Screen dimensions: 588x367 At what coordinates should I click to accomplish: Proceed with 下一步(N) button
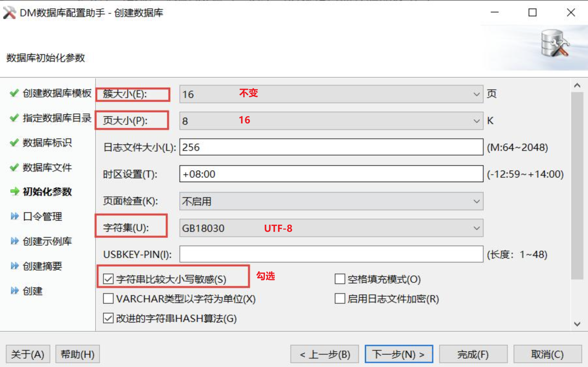click(x=399, y=354)
